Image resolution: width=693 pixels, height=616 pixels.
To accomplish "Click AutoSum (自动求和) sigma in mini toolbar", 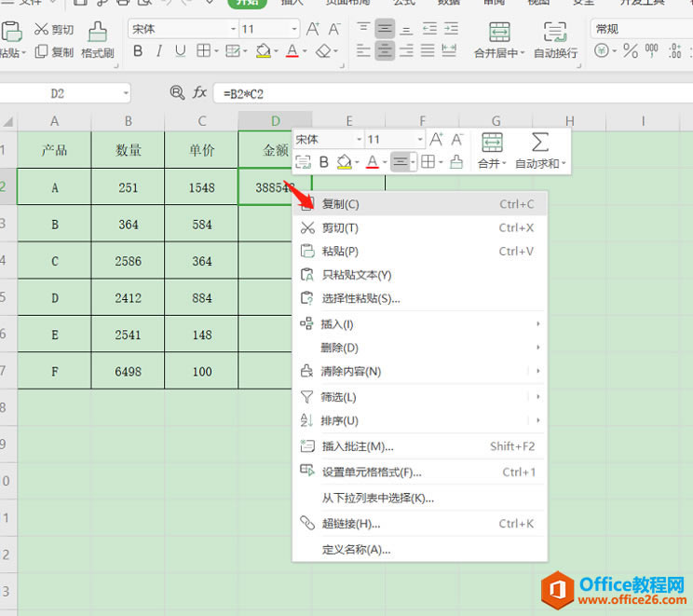I will [540, 143].
